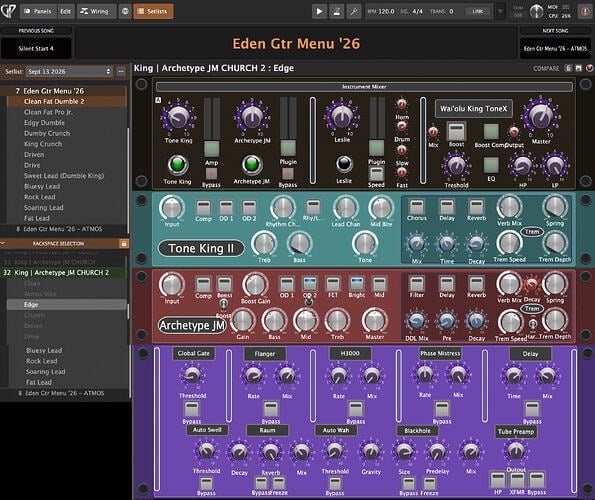Image resolution: width=595 pixels, height=500 pixels.
Task: Open the tuner wrench icon
Action: (354, 11)
